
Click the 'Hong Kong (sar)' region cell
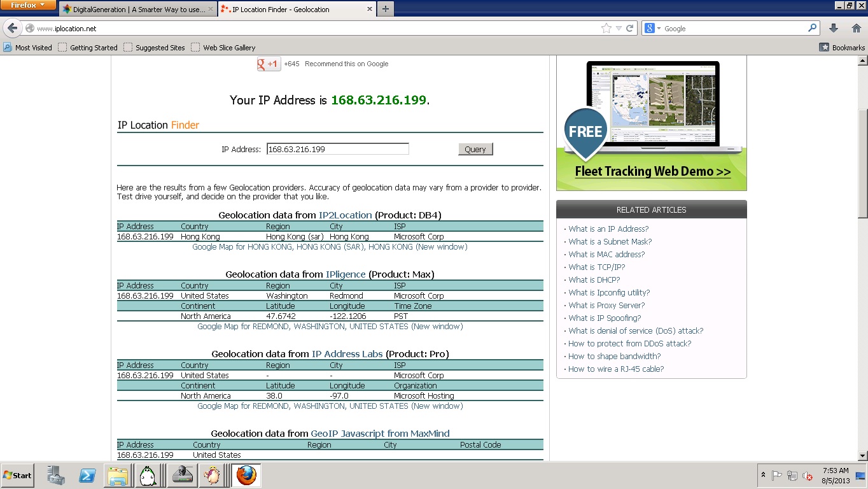[295, 237]
